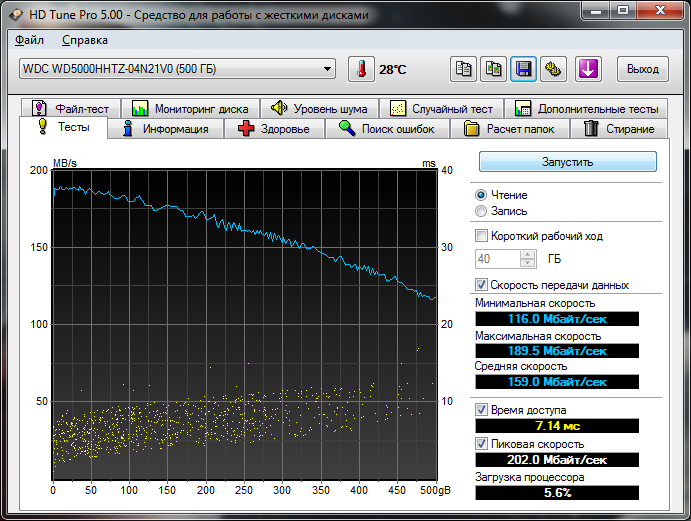Switch to the Файл-тест tab
Viewport: 691px width, 521px height.
(71, 108)
